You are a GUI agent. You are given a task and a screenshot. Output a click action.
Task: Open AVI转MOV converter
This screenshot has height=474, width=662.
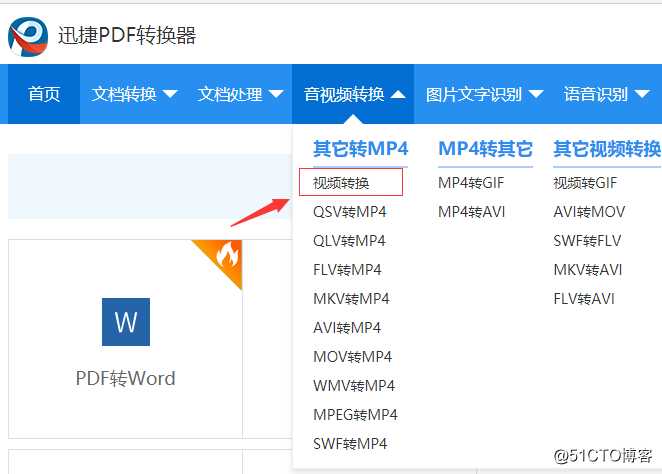pyautogui.click(x=588, y=212)
